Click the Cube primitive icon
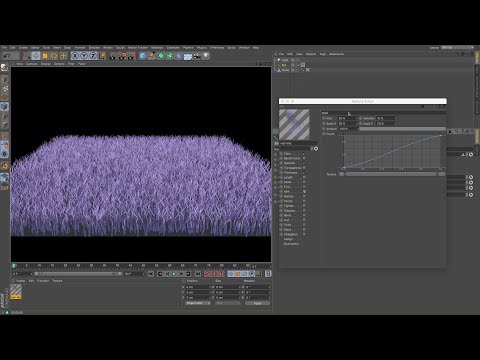The width and height of the screenshot is (480, 360). 143,56
